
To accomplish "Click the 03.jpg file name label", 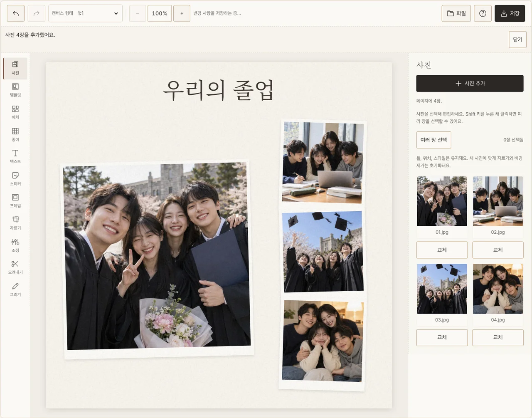I will pyautogui.click(x=442, y=320).
